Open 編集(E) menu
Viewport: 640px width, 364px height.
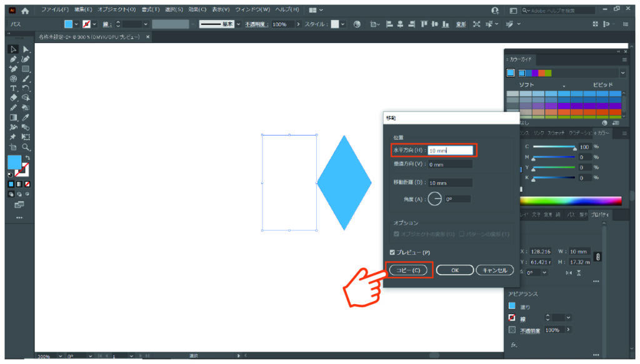click(x=83, y=9)
